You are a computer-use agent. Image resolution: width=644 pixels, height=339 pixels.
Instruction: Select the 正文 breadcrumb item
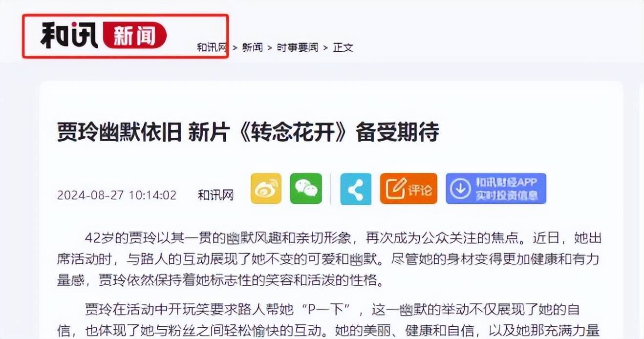tap(343, 47)
